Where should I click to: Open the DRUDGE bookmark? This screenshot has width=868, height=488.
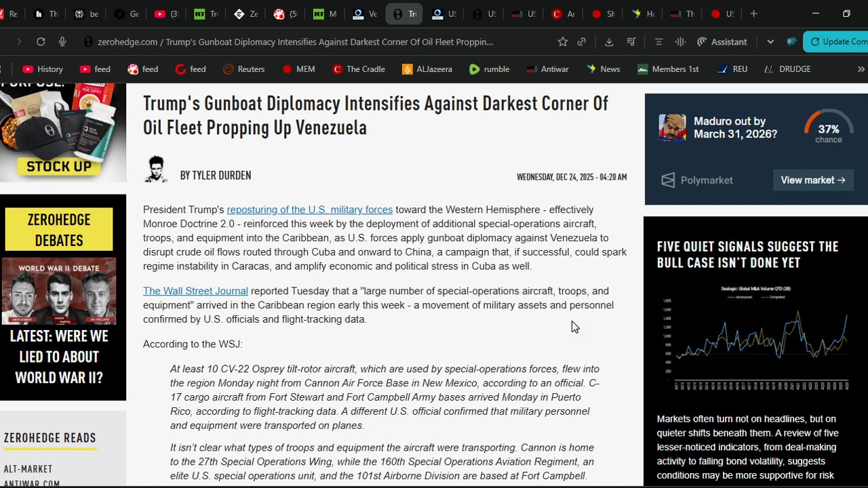787,69
